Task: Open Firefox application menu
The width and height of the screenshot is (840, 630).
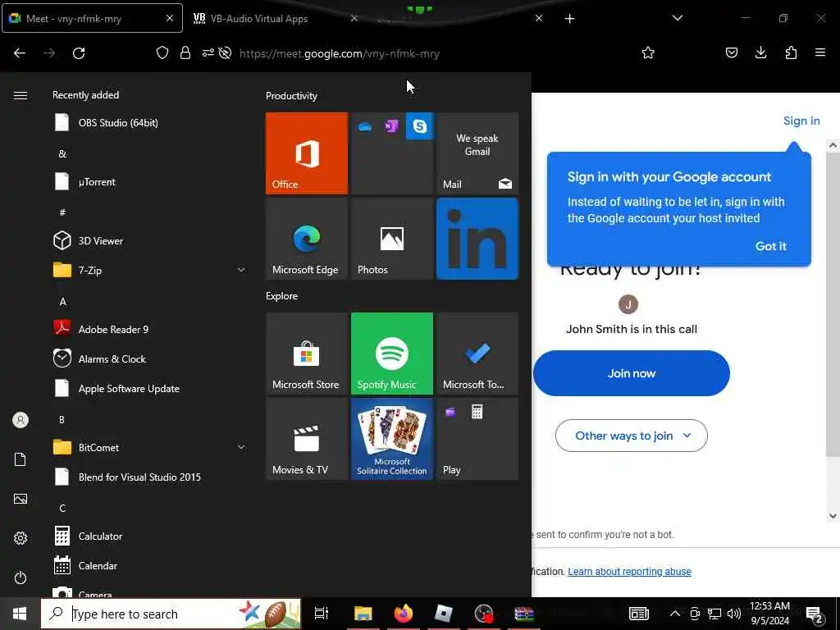Action: point(820,52)
